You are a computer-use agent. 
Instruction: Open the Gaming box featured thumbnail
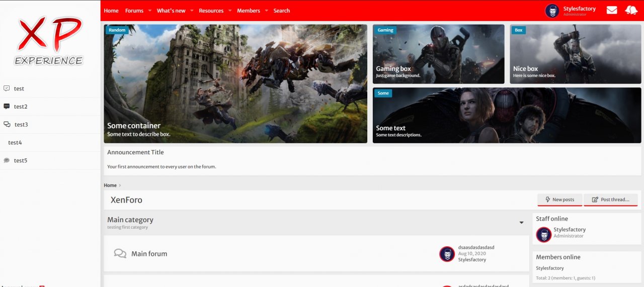click(x=438, y=54)
